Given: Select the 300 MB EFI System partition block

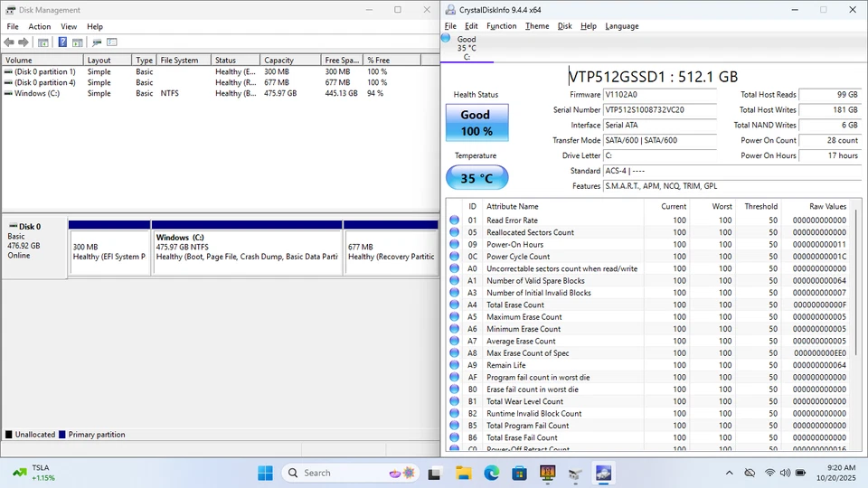Looking at the screenshot, I should click(109, 248).
